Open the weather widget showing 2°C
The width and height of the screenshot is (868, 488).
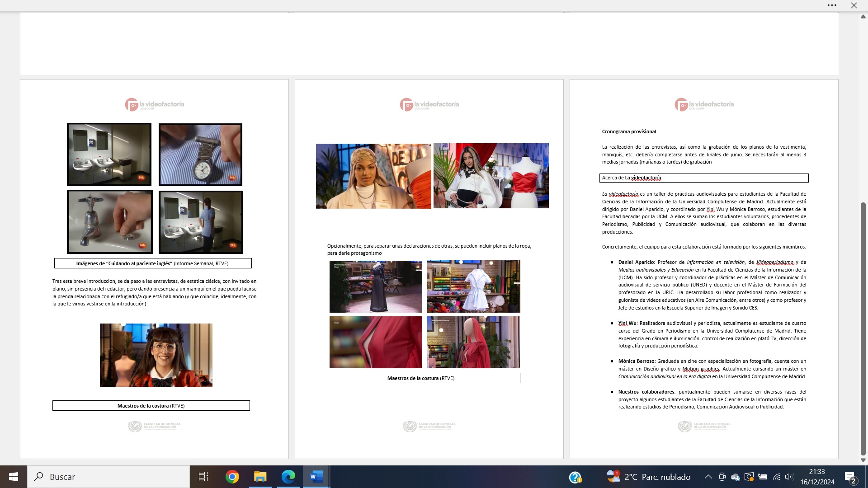coord(648,477)
